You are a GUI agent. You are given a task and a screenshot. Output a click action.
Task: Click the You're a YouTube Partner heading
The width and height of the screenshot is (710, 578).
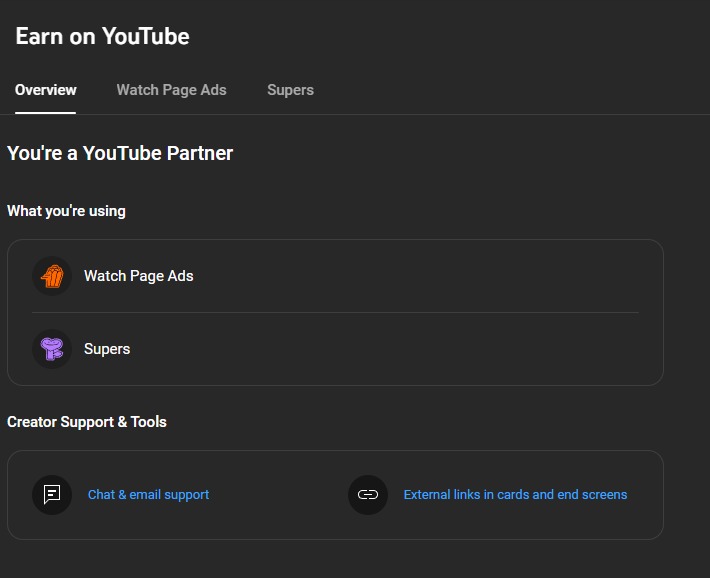[120, 153]
